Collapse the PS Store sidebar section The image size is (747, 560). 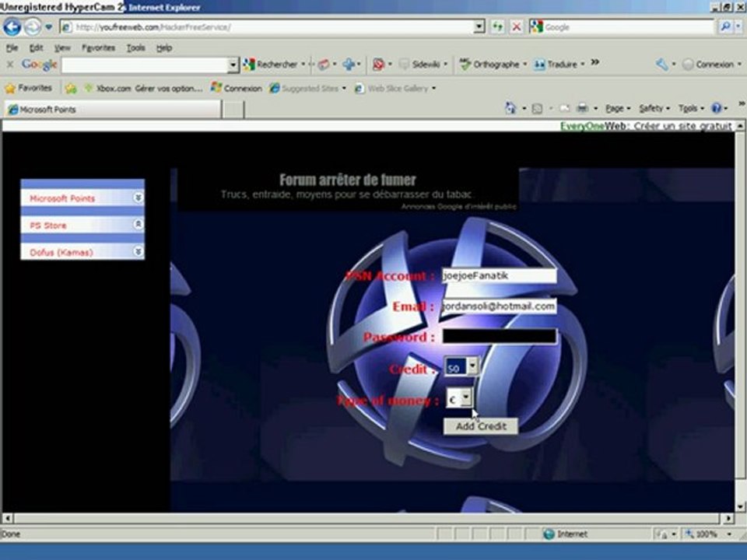tap(139, 224)
